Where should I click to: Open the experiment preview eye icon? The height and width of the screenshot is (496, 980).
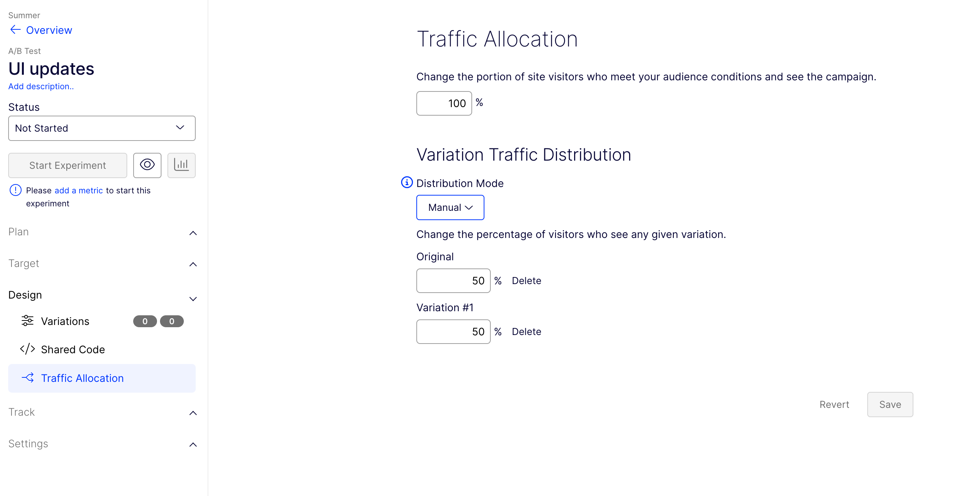(147, 165)
